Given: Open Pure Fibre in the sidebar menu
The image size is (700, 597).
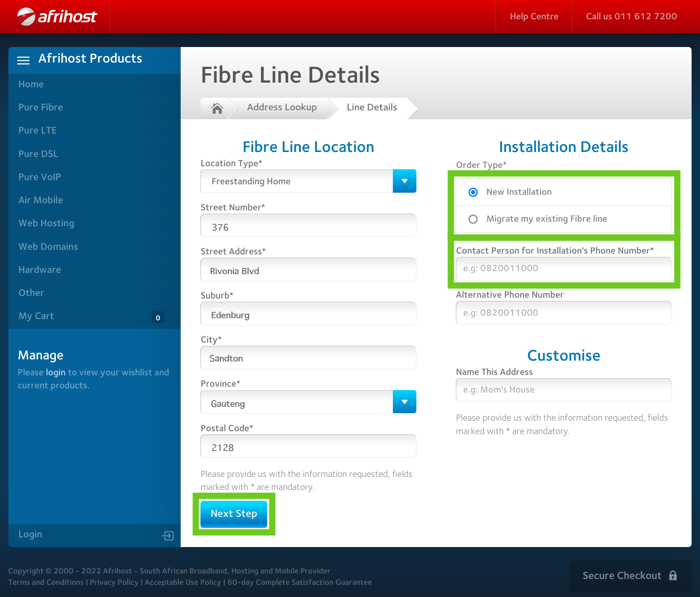Looking at the screenshot, I should point(41,107).
